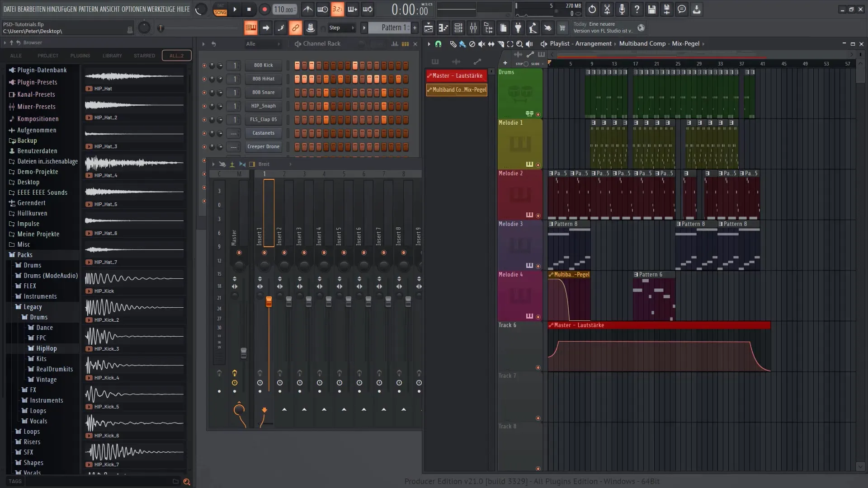
Task: Mute the Melodie 2 playlist track
Action: tap(538, 216)
